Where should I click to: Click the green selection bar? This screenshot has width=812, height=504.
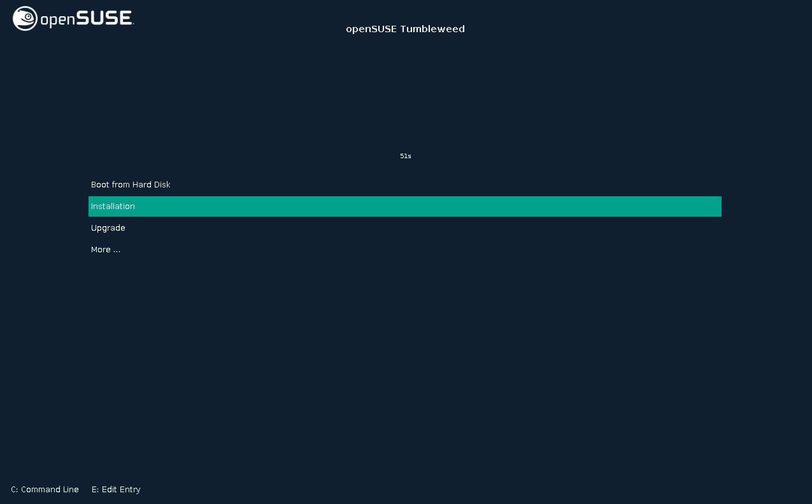(x=405, y=206)
